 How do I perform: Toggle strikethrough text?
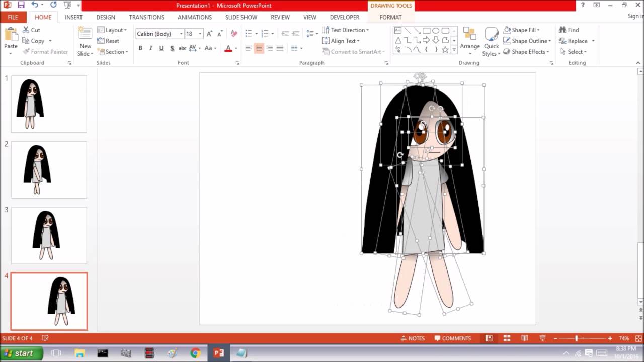(182, 48)
